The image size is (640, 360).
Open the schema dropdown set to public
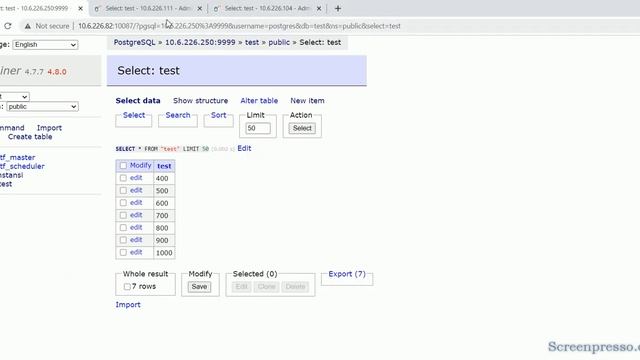coord(42,107)
